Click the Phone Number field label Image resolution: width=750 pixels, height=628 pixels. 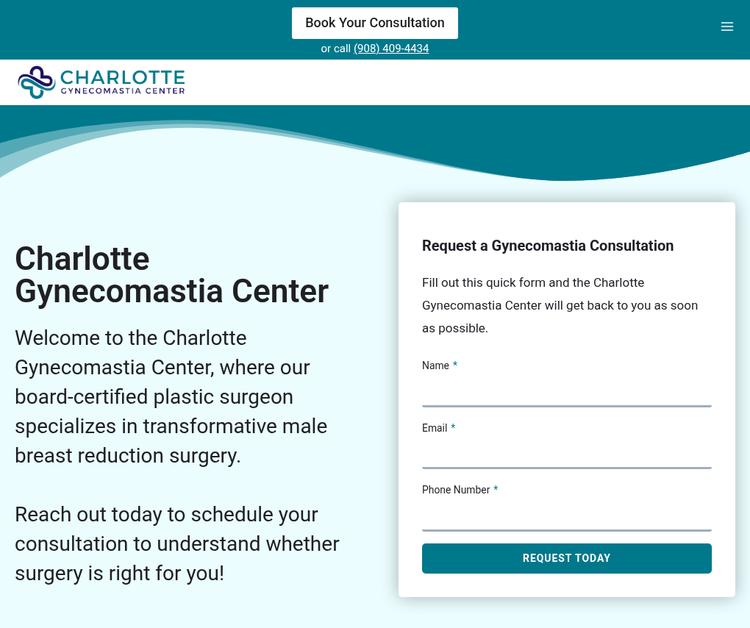click(x=455, y=490)
